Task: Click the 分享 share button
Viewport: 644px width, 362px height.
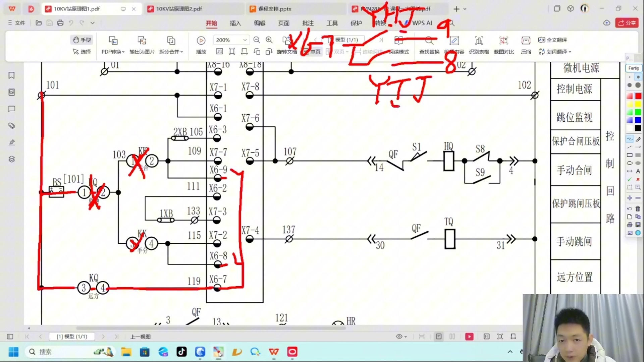Action: pyautogui.click(x=627, y=23)
